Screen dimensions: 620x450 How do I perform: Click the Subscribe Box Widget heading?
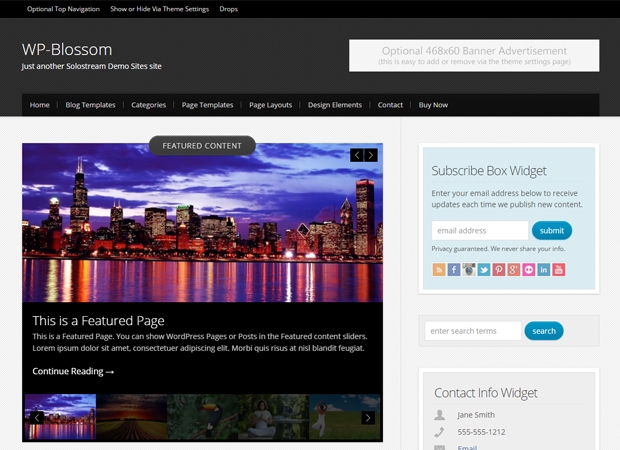coord(489,171)
